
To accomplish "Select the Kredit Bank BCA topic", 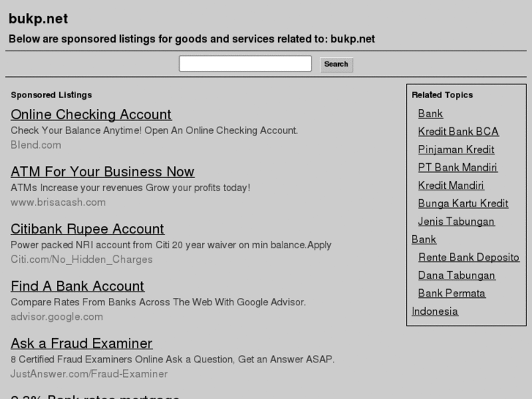I will click(458, 132).
